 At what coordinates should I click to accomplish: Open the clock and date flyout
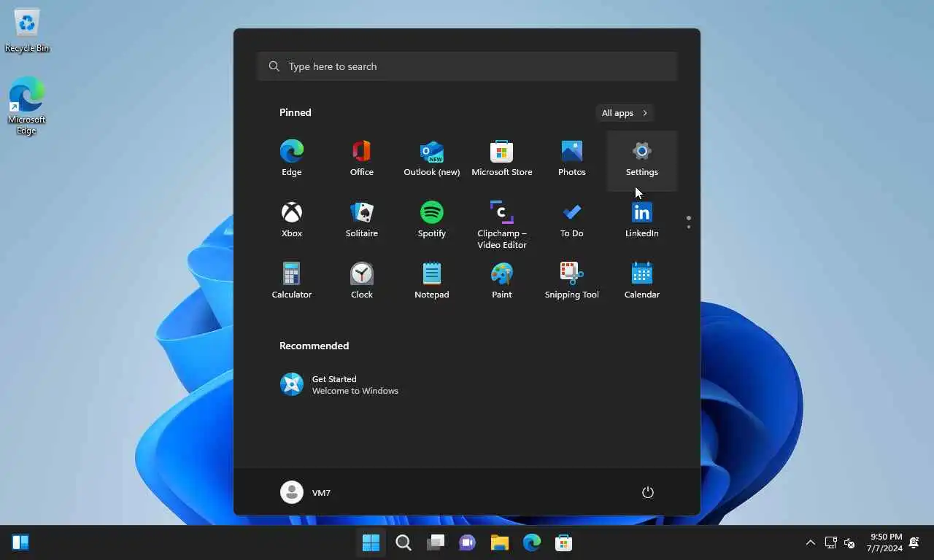point(884,542)
